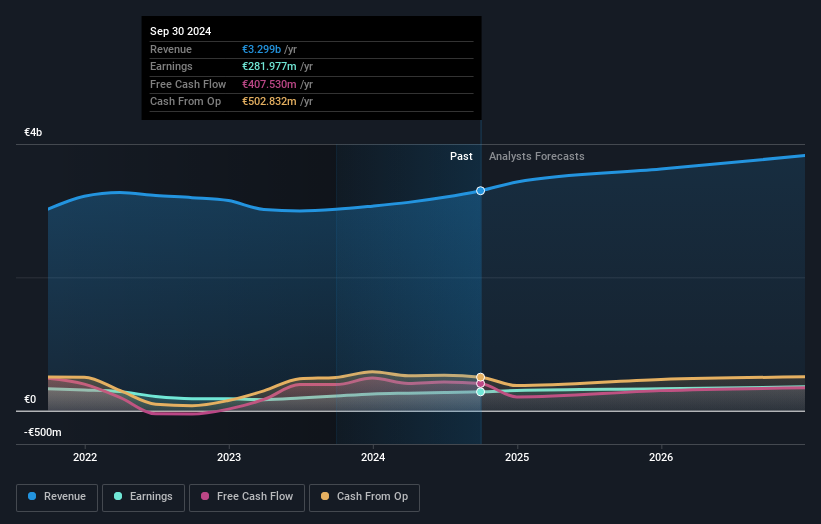This screenshot has width=821, height=524.
Task: Click the blue Revenue data point marker
Action: [480, 191]
